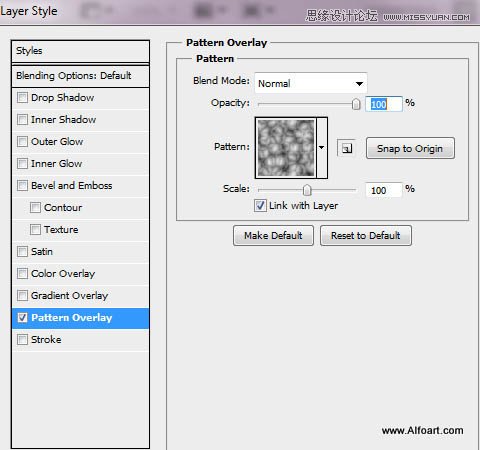Click the create new preset pattern icon
The width and height of the screenshot is (480, 450).
(x=346, y=148)
